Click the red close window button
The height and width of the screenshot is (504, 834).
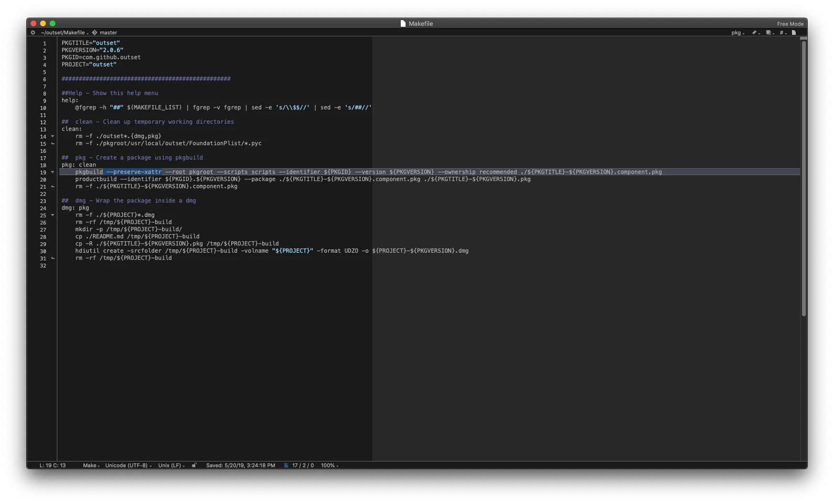(33, 23)
